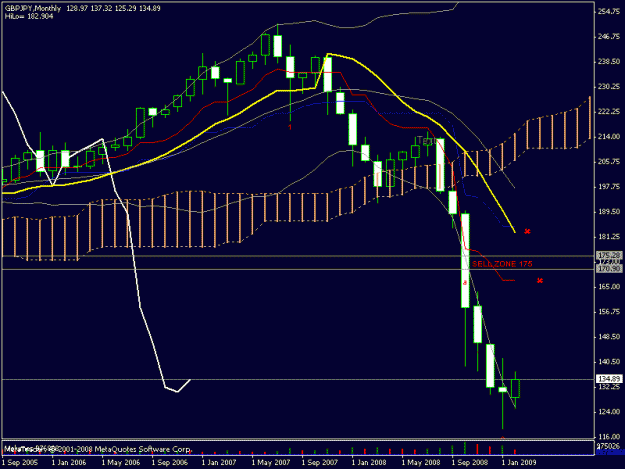The image size is (625, 469).
Task: Click the 1 Jan 2007 date label
Action: pyautogui.click(x=219, y=463)
